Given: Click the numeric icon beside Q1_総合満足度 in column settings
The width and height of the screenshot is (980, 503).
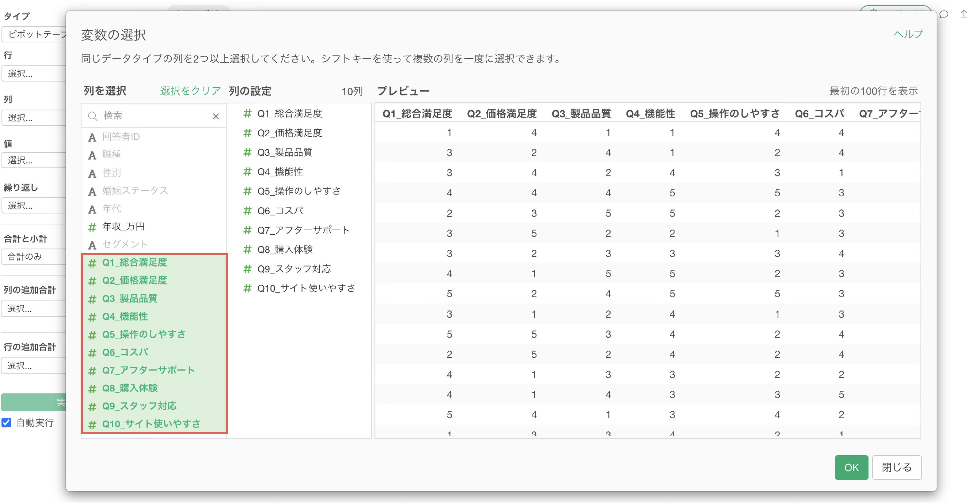Looking at the screenshot, I should point(247,113).
